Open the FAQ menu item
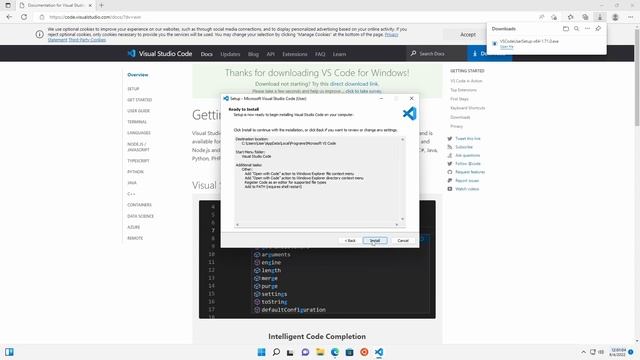 320,54
